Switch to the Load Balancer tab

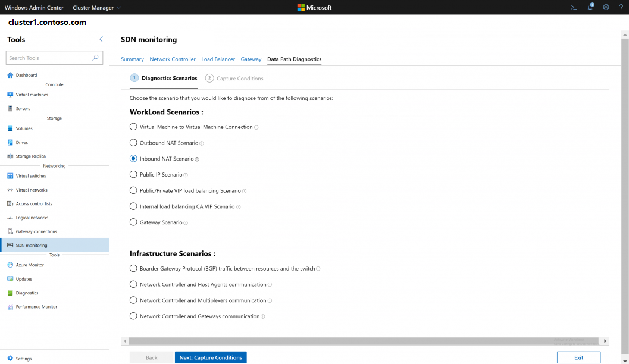(x=218, y=59)
